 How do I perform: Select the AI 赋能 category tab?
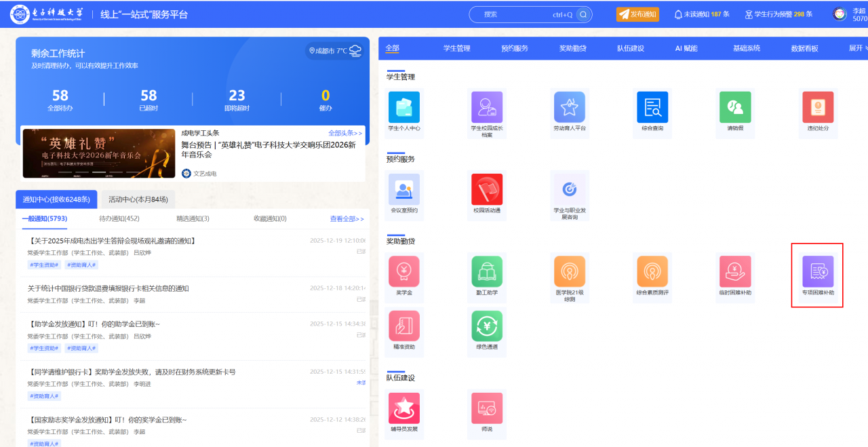(686, 48)
